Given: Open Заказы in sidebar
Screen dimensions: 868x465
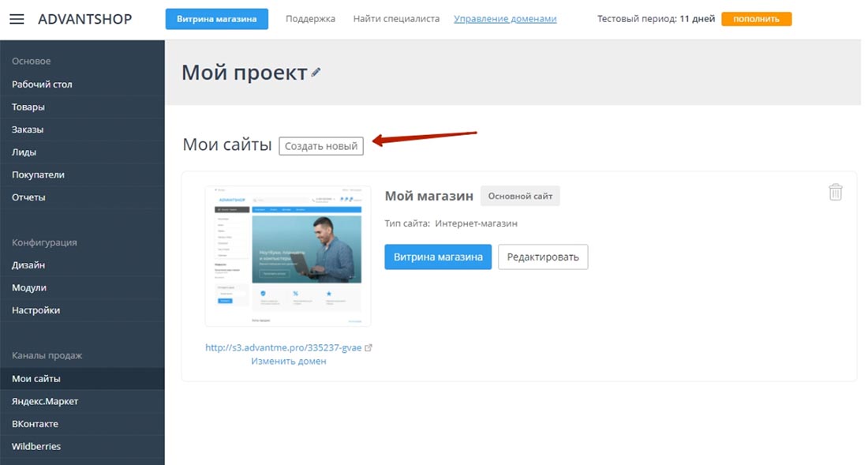Looking at the screenshot, I should (82, 129).
